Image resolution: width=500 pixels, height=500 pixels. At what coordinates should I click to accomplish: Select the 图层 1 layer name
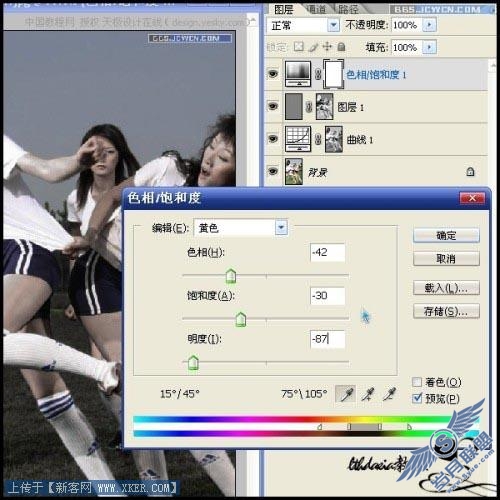pos(350,107)
